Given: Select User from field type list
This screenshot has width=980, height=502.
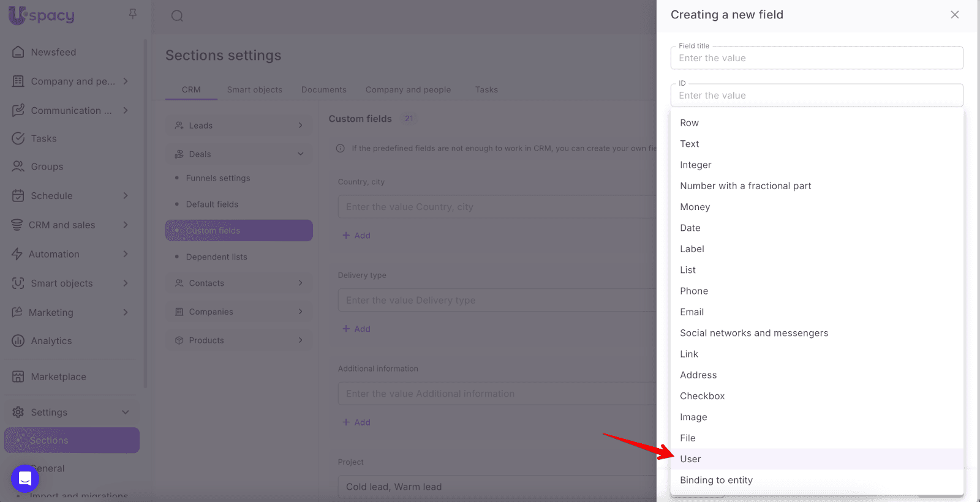Looking at the screenshot, I should click(690, 459).
